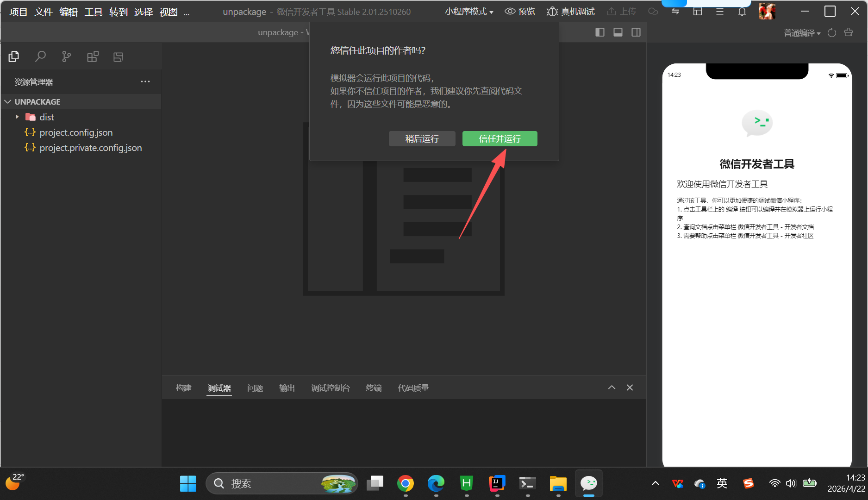Screen dimensions: 868x500
Task: Open terminal icon in taskbar
Action: 528,483
